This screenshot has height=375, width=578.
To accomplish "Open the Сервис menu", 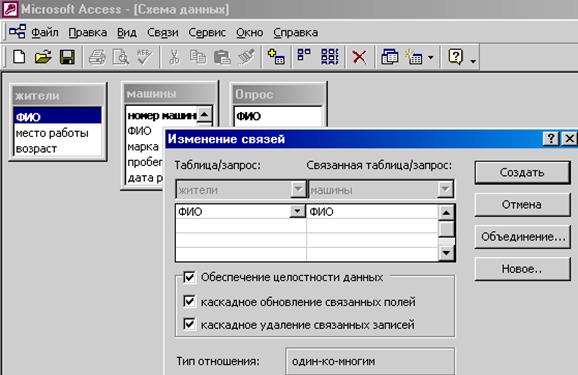I will (207, 32).
